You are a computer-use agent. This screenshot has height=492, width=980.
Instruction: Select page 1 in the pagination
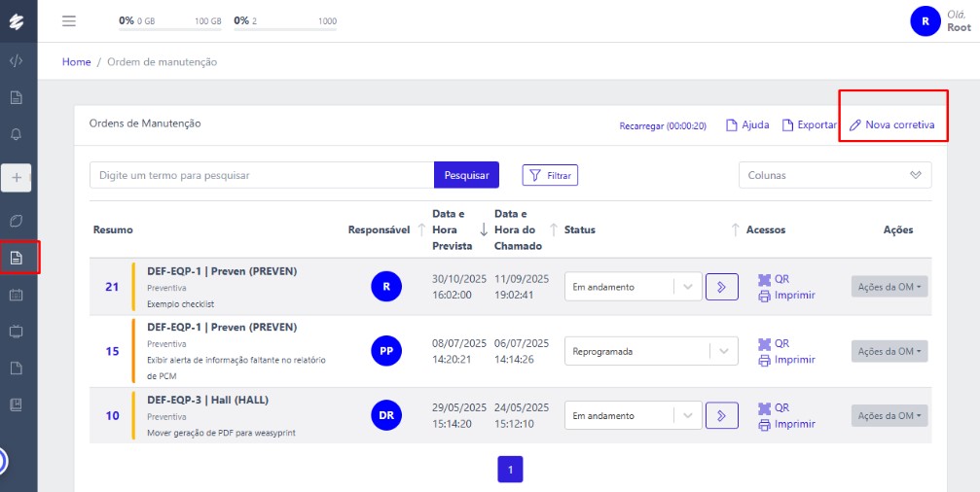510,470
